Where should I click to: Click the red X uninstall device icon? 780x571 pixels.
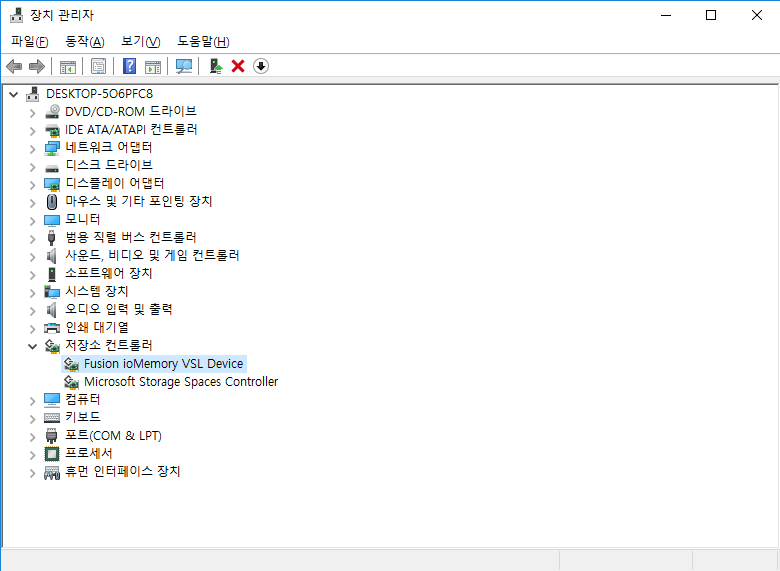[x=238, y=66]
